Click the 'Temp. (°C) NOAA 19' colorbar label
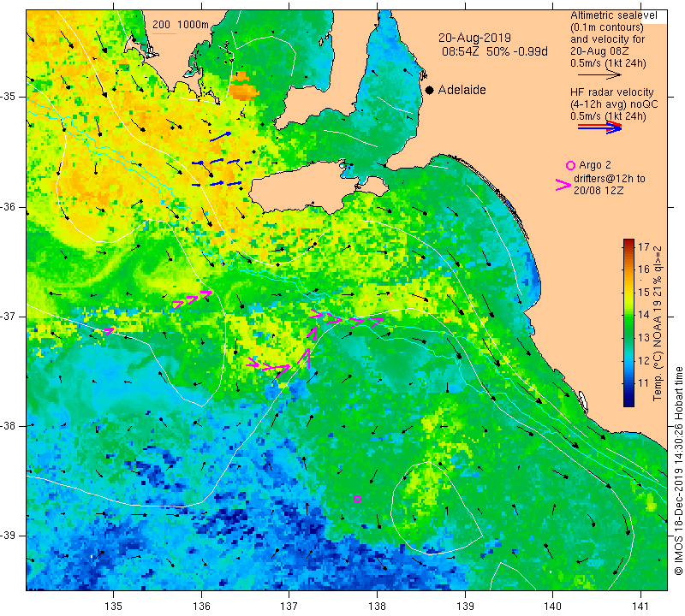The width and height of the screenshot is (685, 616). point(658,351)
